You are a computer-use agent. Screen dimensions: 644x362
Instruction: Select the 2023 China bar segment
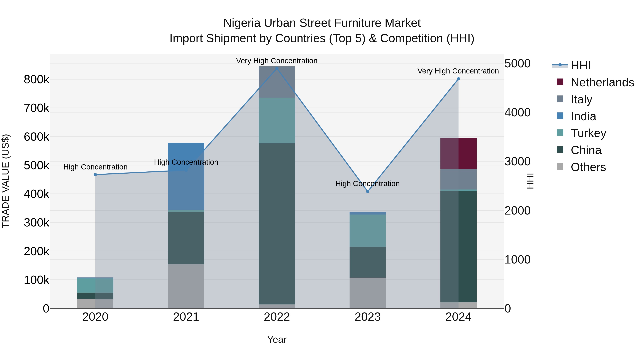(x=367, y=262)
